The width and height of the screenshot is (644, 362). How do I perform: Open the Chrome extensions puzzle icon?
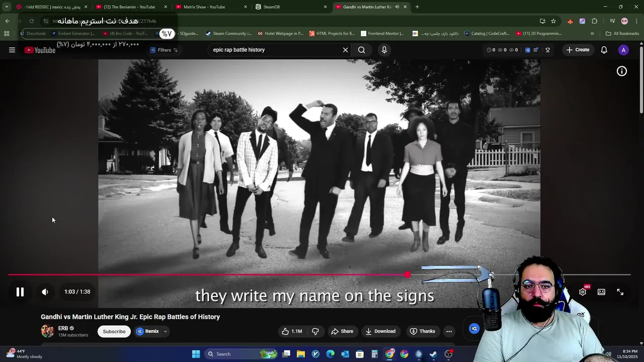tap(594, 21)
